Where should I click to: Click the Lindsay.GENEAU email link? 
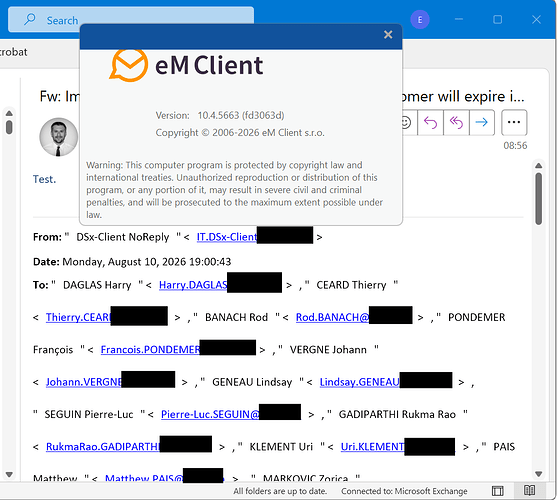359,382
